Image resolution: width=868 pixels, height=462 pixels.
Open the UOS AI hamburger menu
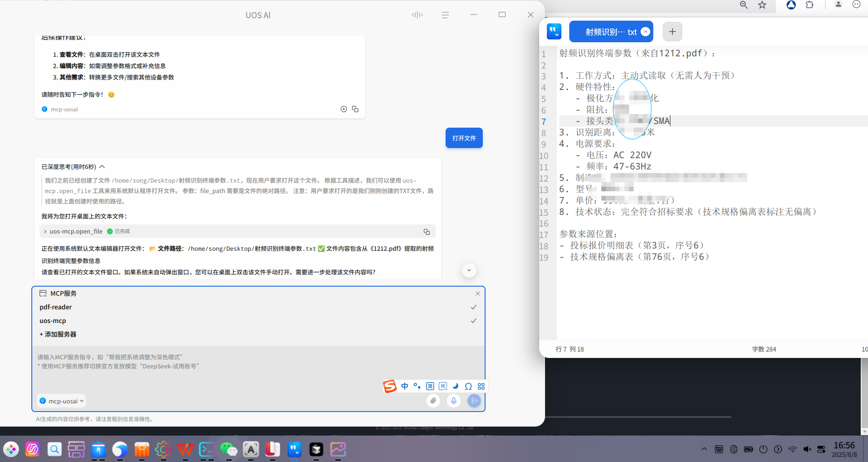(x=445, y=15)
